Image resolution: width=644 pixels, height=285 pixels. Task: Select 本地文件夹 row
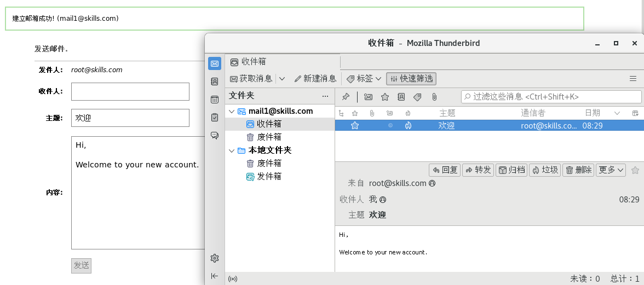tap(280, 150)
